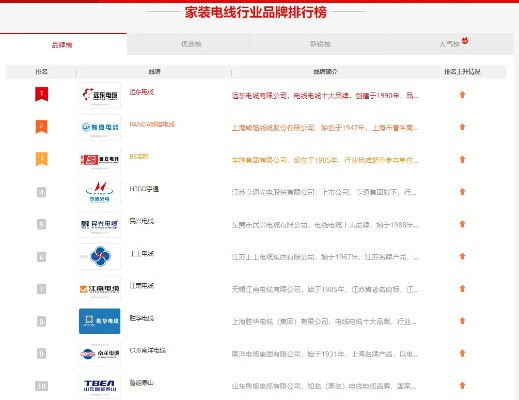Image resolution: width=519 pixels, height=400 pixels.
Task: Click the gray rank 8 badge
Action: click(x=41, y=322)
